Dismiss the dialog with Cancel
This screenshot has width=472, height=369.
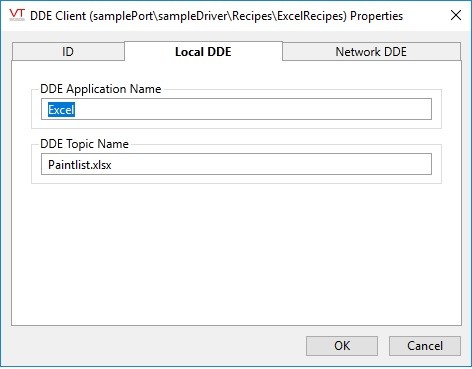[425, 346]
